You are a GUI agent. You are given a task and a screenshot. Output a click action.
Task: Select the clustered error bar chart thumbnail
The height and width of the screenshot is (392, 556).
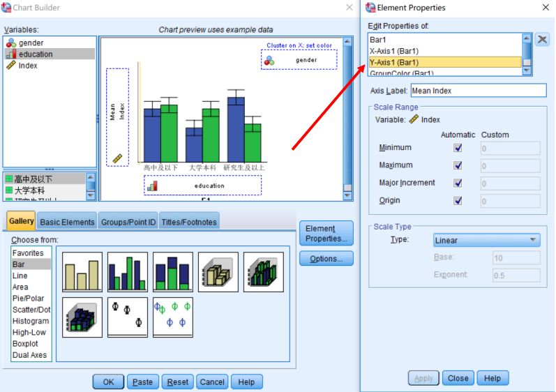(173, 317)
